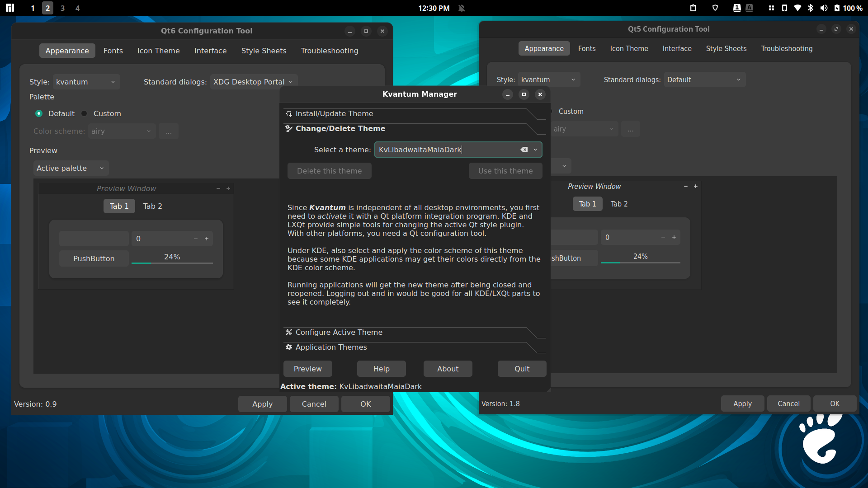The image size is (868, 488).
Task: Click Configure Active Theme tools icon
Action: 289,333
